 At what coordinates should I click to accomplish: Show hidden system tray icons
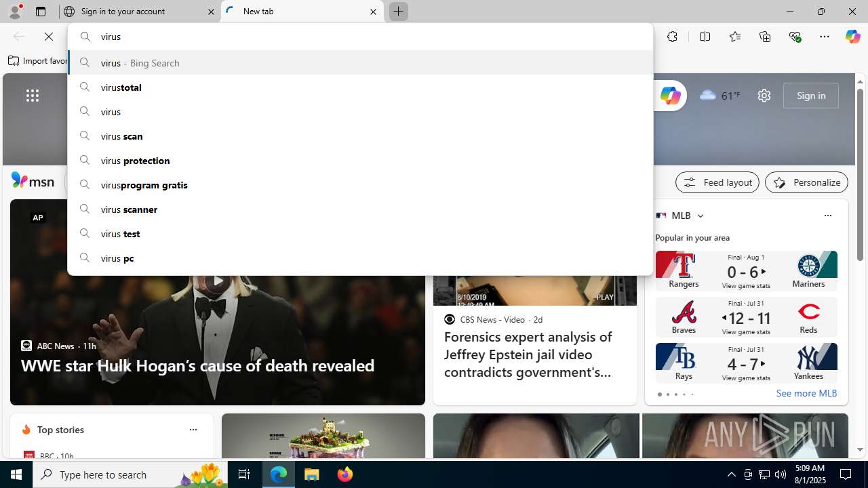[x=731, y=474]
